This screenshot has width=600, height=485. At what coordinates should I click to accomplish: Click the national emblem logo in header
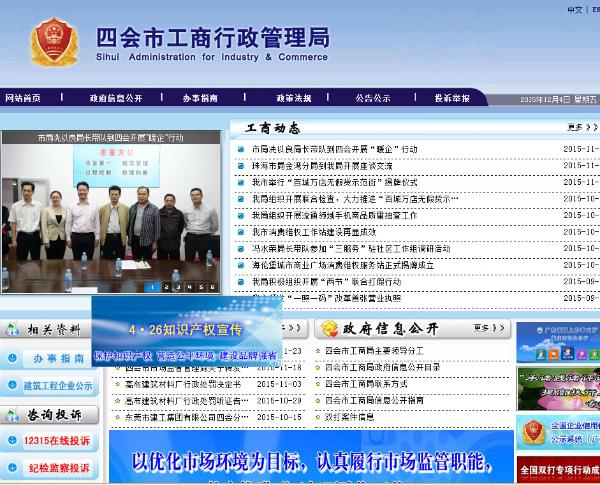(x=52, y=42)
